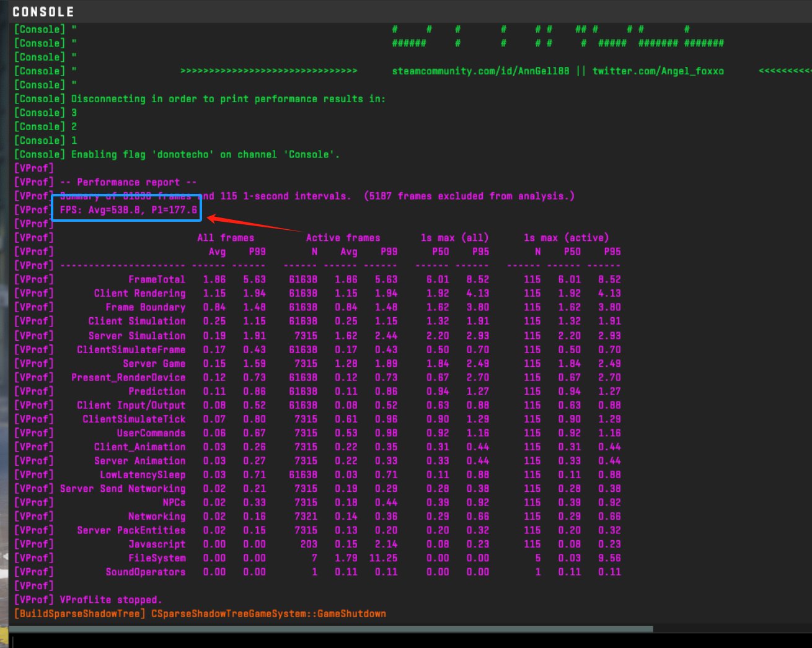Viewport: 812px width, 648px height.
Task: Select the ClientSimulateTick row label
Action: [x=134, y=419]
